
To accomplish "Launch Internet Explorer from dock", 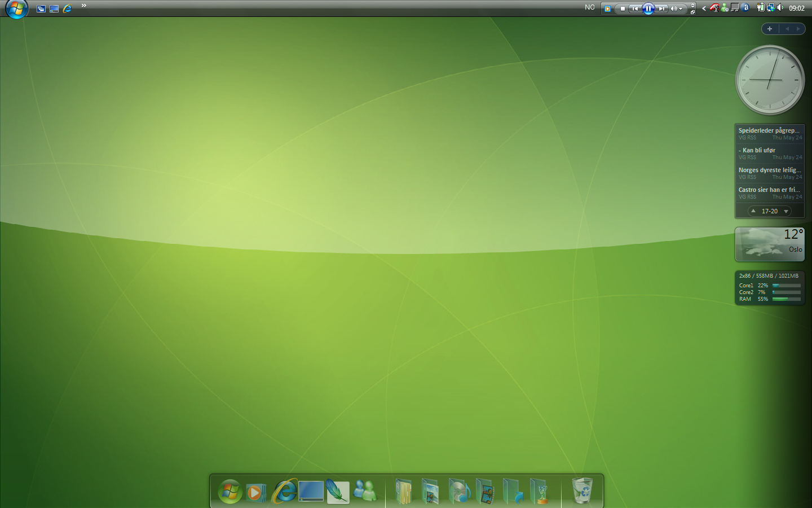I will coord(285,491).
